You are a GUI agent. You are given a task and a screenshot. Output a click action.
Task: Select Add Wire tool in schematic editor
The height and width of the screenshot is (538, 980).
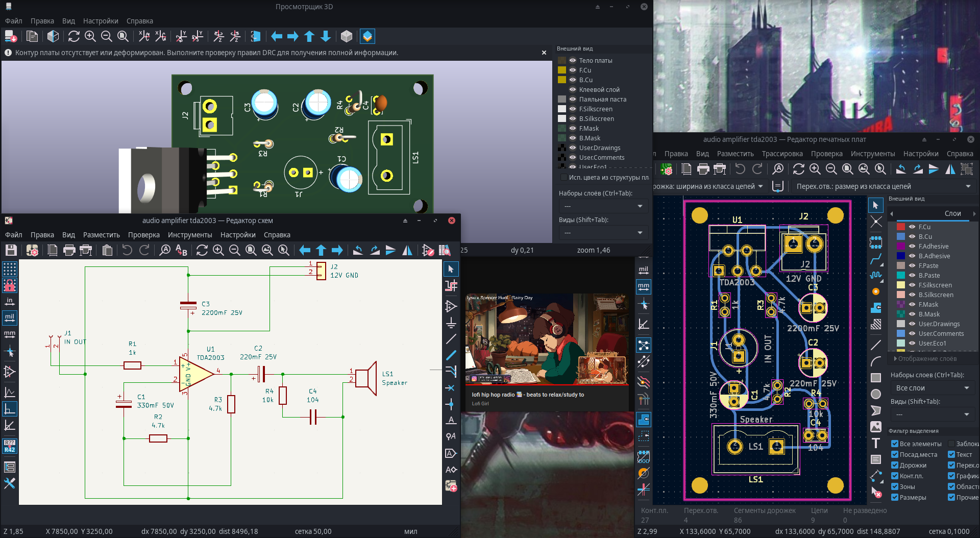(x=451, y=339)
